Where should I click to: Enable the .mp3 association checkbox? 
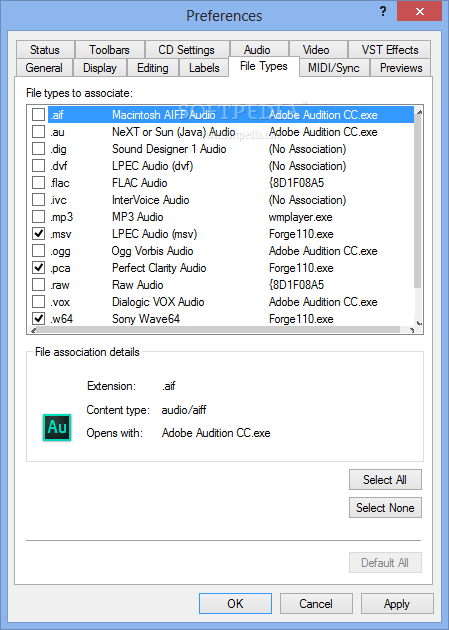click(x=39, y=217)
